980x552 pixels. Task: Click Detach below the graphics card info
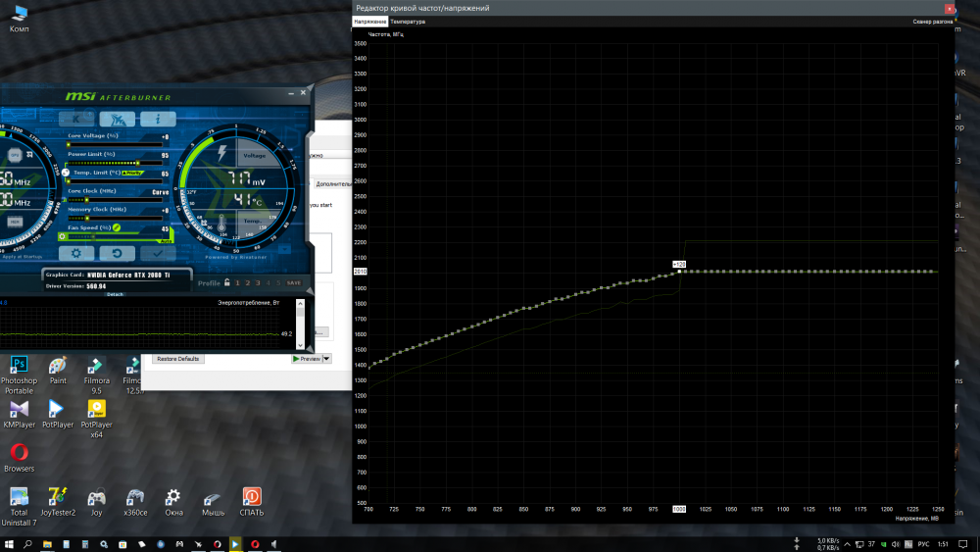coord(115,294)
